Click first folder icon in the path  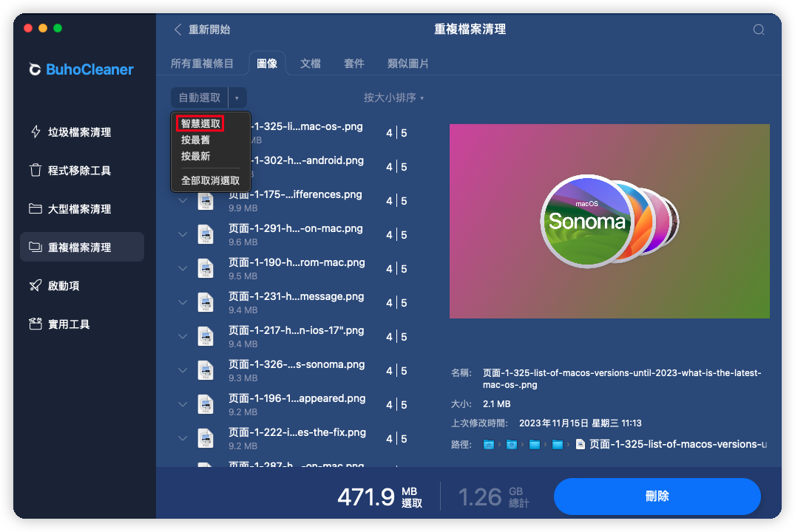point(488,444)
